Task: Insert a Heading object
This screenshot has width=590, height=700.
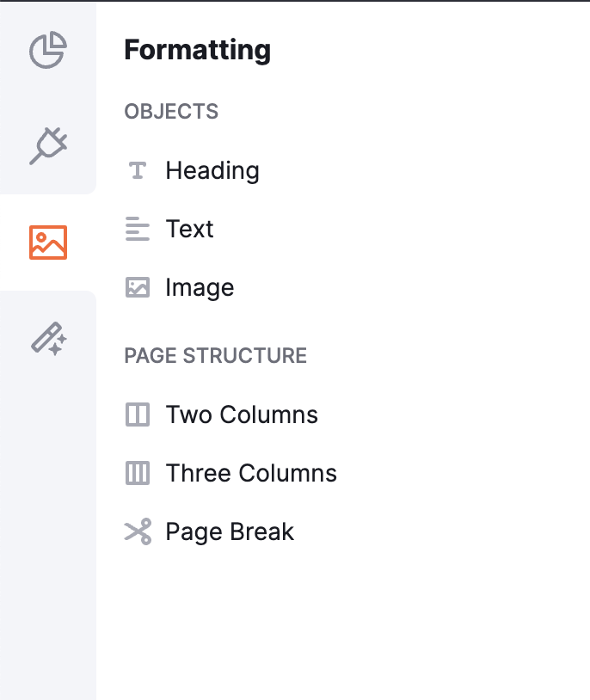Action: click(212, 170)
